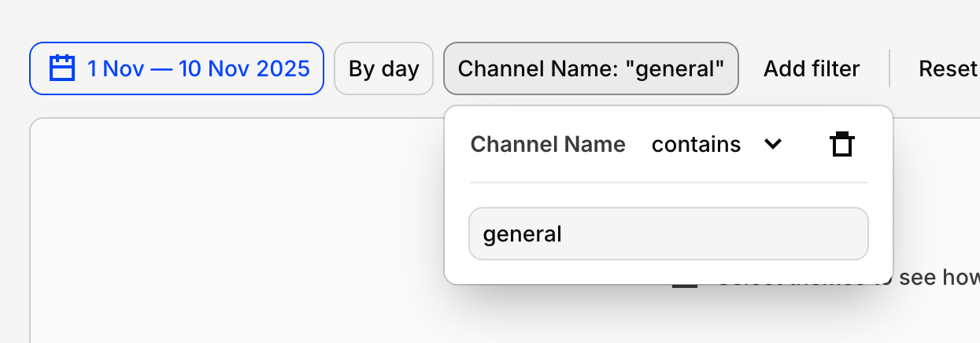The height and width of the screenshot is (343, 980).
Task: Click the empty chart panel area
Action: [236, 236]
